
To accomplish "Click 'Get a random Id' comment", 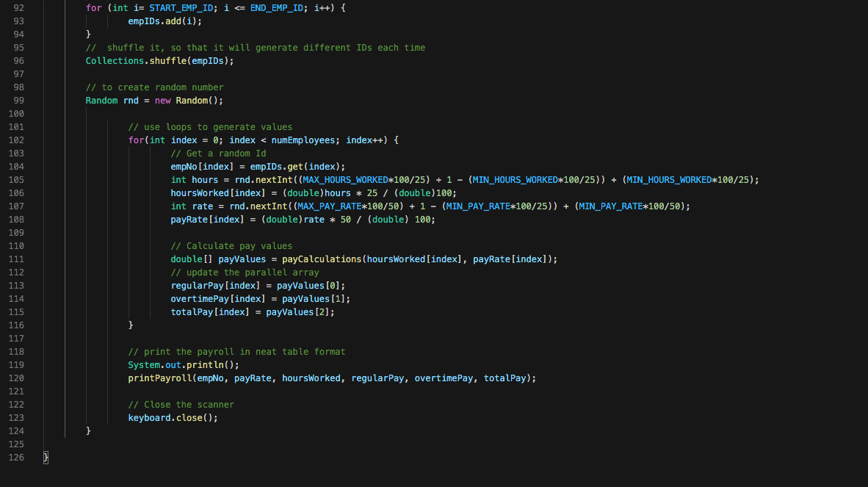I will (x=218, y=154).
